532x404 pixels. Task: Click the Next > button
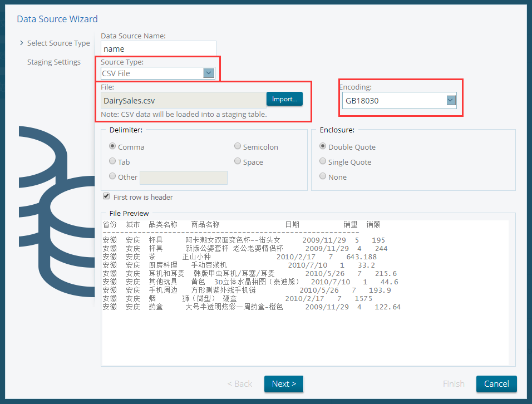(x=284, y=383)
